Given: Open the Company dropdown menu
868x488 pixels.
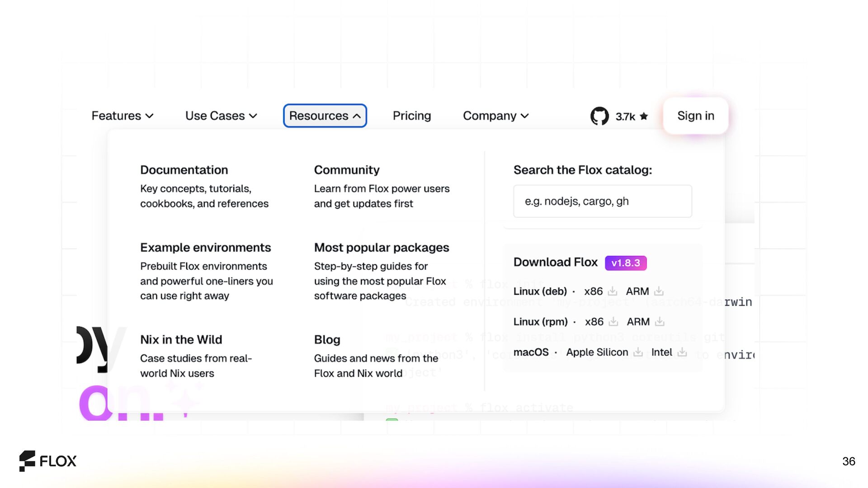Looking at the screenshot, I should pos(495,116).
